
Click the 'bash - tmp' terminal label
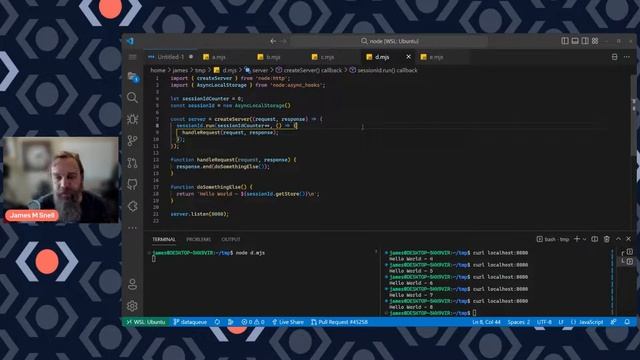tap(553, 239)
